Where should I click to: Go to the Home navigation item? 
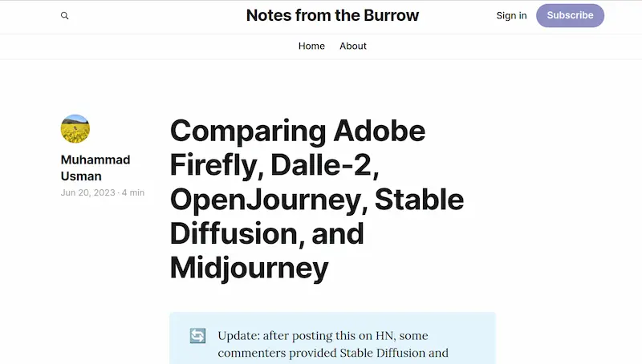point(311,47)
